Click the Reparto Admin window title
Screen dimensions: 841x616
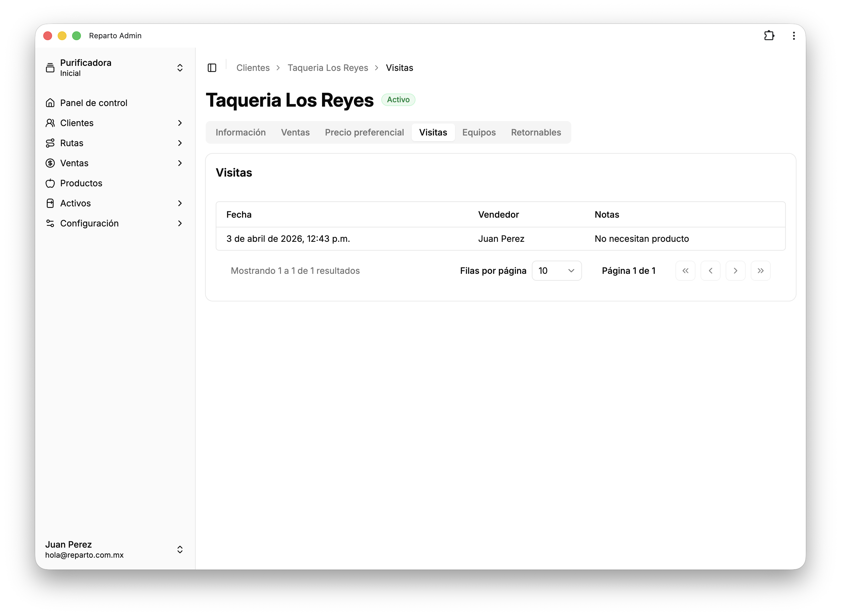tap(115, 35)
